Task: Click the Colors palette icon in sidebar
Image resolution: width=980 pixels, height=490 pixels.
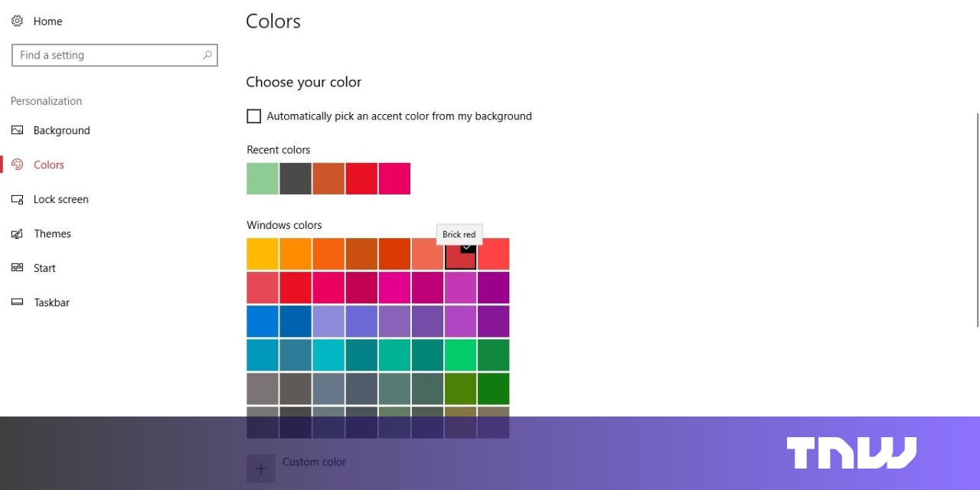Action: 17,165
